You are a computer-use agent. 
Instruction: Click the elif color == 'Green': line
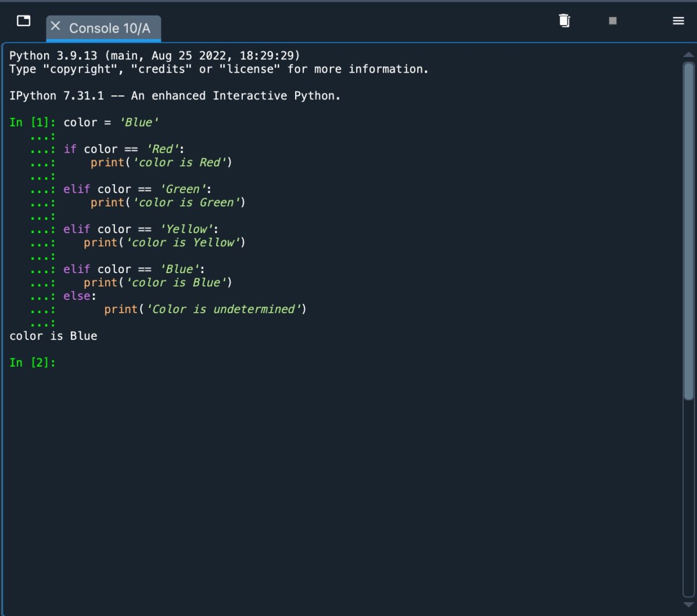tap(138, 189)
